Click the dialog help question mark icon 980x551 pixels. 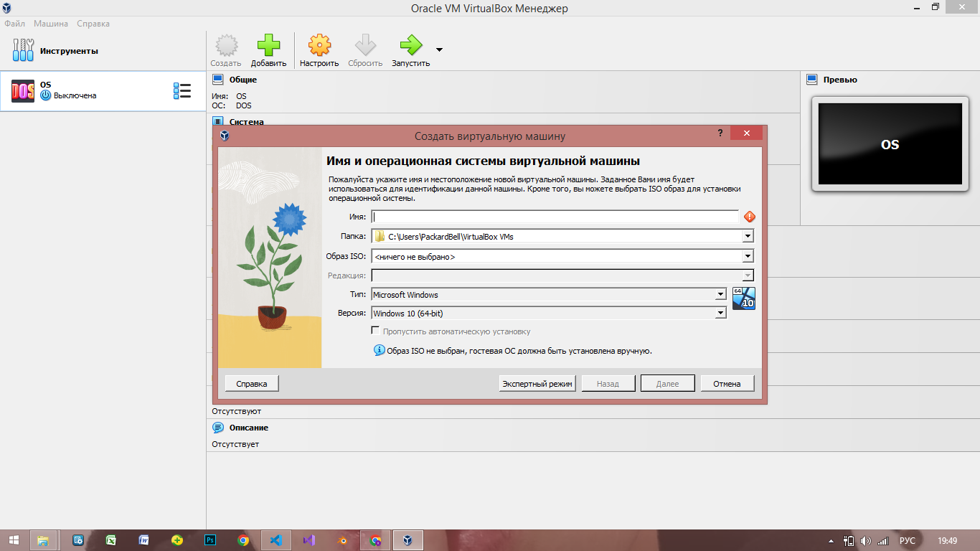pyautogui.click(x=720, y=134)
